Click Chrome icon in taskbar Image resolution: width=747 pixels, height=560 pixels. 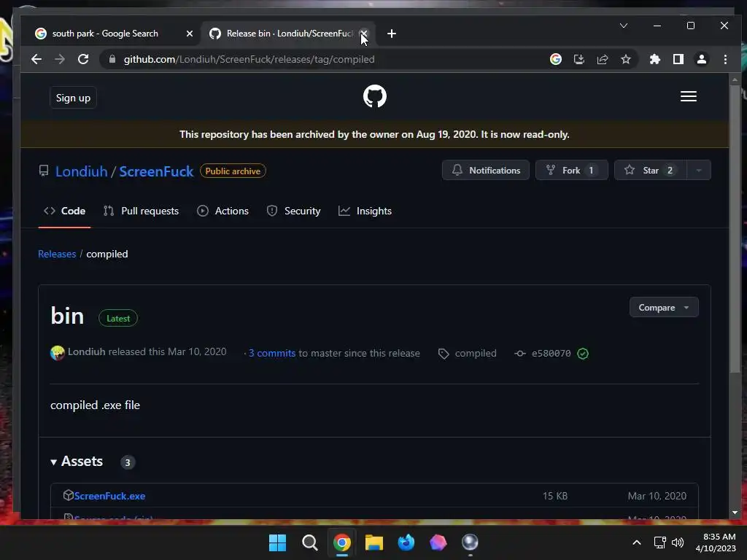pos(342,542)
